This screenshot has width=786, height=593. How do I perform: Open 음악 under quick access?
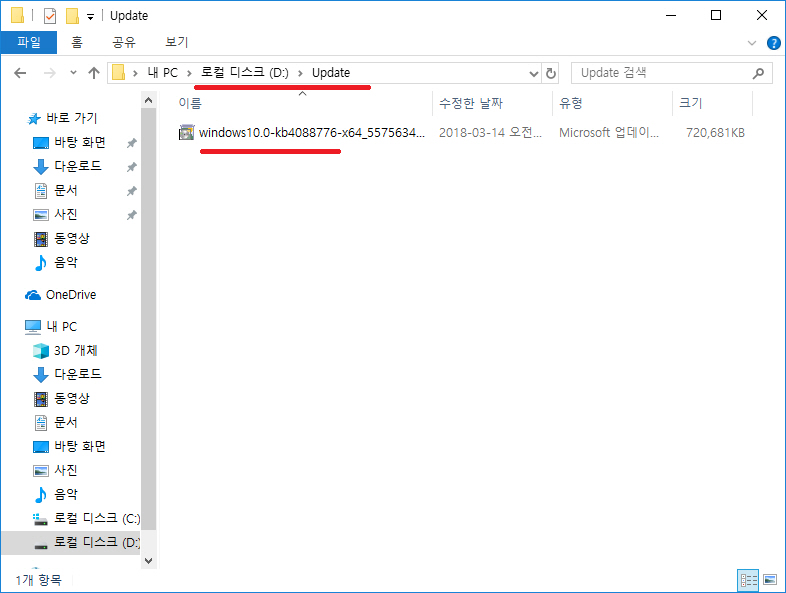(x=66, y=262)
